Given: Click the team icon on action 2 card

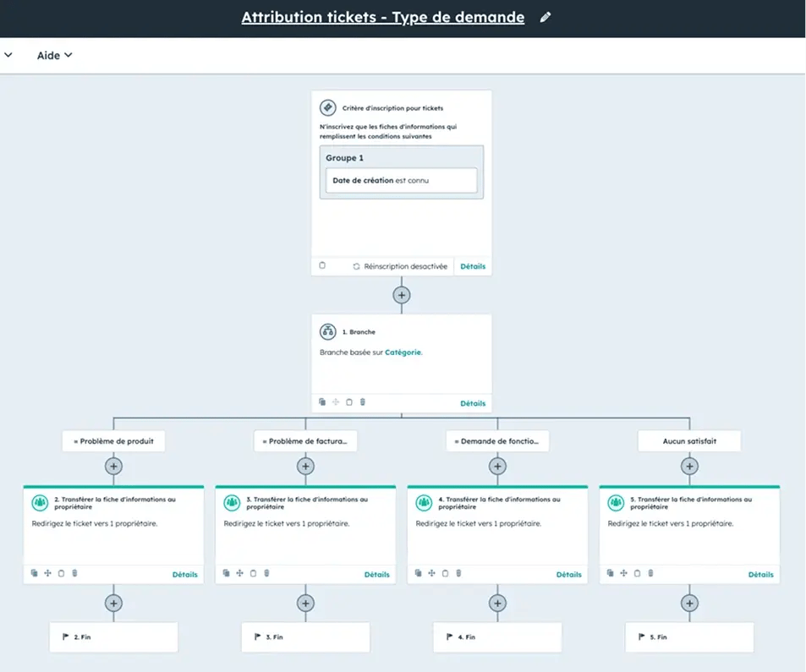Looking at the screenshot, I should pos(40,502).
